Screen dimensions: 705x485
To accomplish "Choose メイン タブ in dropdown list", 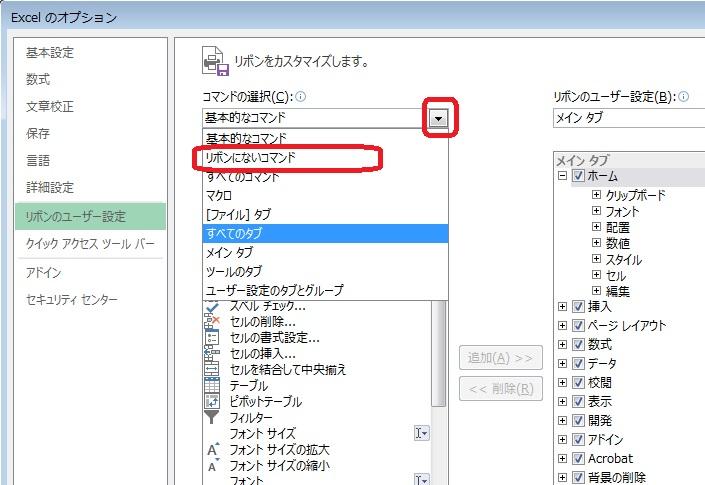I will click(x=326, y=253).
